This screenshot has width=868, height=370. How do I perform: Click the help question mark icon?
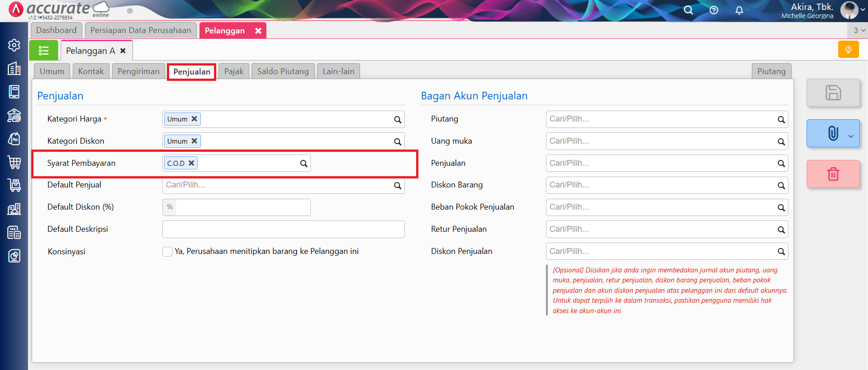(x=714, y=10)
